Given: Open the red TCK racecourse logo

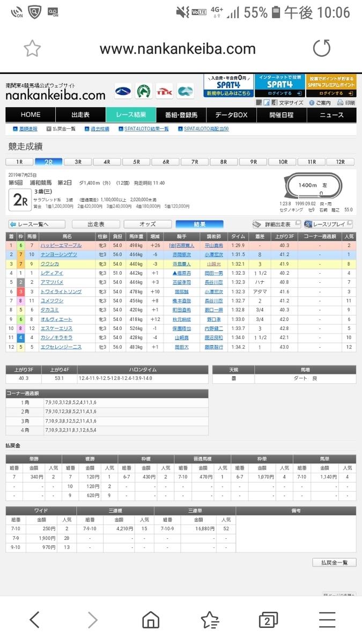Looking at the screenshot, I should (164, 91).
